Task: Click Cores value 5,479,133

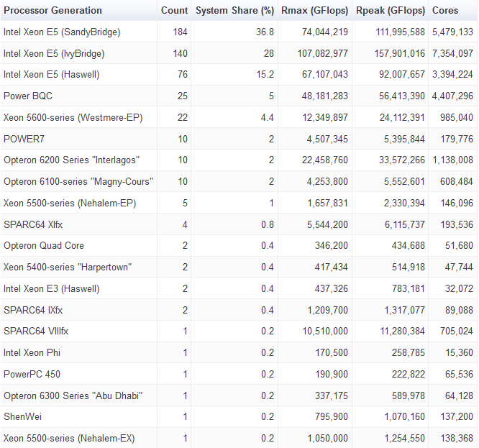Action: click(x=452, y=32)
